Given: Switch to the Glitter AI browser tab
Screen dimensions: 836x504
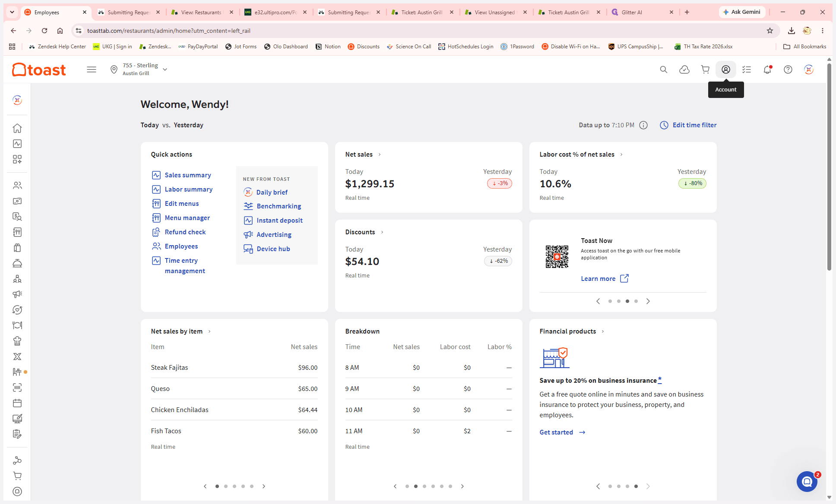Looking at the screenshot, I should (643, 12).
